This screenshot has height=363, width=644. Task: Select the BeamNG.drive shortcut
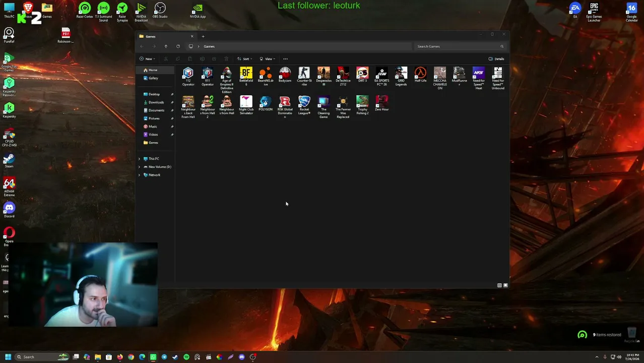pos(266,77)
